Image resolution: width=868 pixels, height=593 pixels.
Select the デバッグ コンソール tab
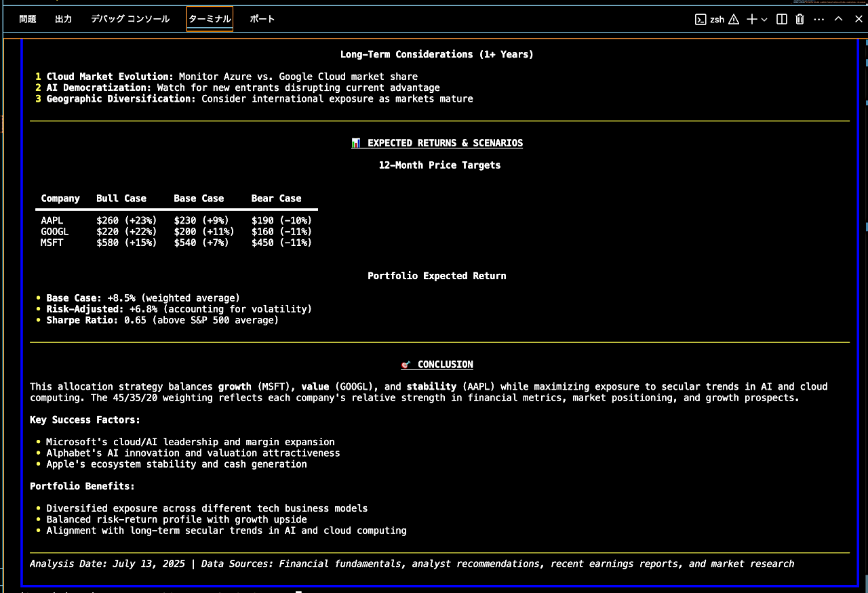pos(130,19)
